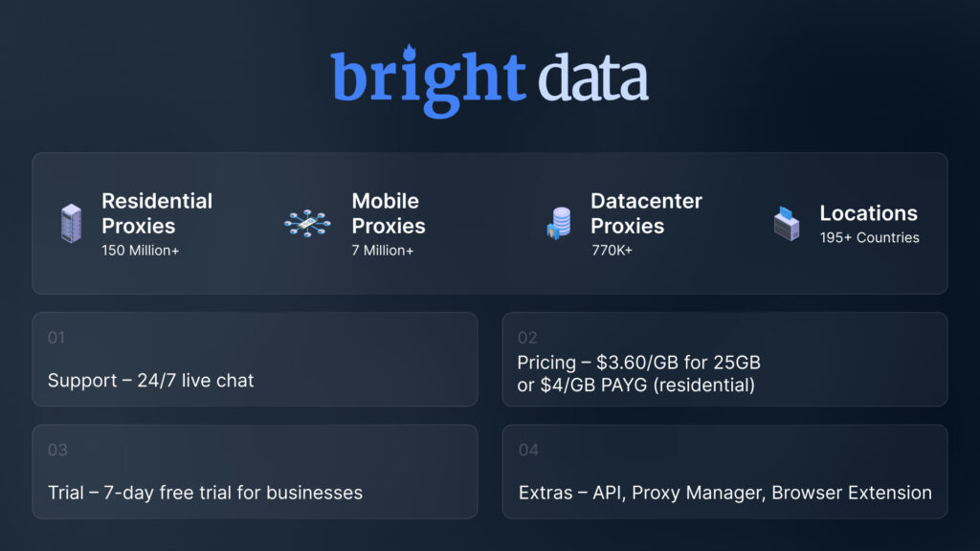Viewport: 980px width, 551px height.
Task: Click the 01 number label
Action: (x=56, y=338)
